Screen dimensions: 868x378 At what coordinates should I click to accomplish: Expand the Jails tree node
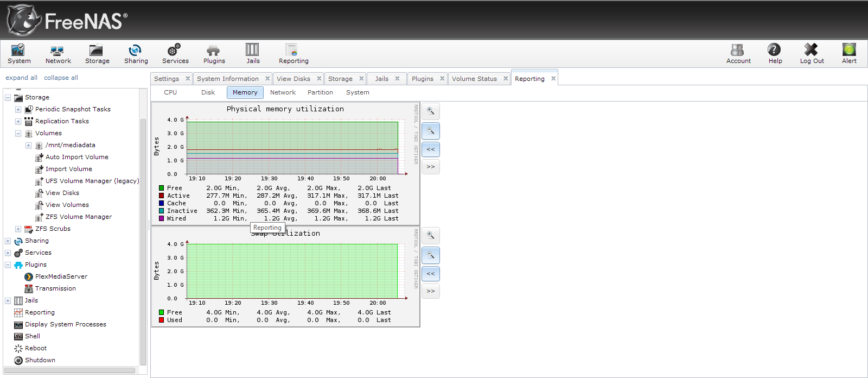pos(8,301)
